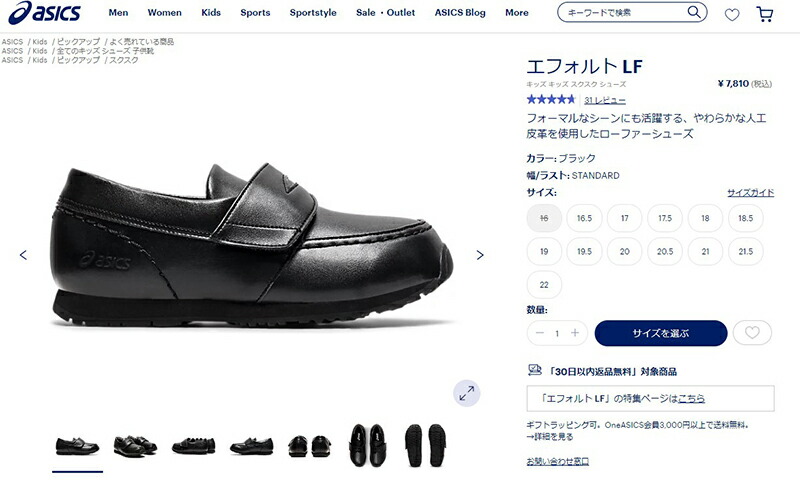Select size 22

544,285
